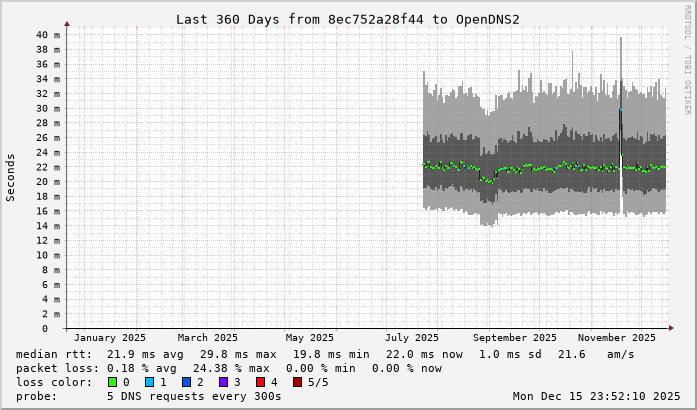Pick the purple loss swatch for 3
Viewport: 697px width, 410px height.
tap(224, 382)
